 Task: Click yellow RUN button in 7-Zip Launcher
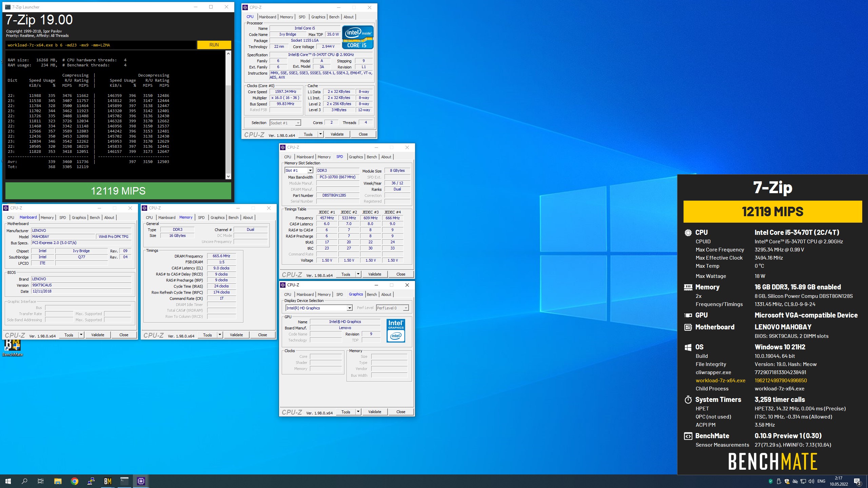(x=214, y=45)
